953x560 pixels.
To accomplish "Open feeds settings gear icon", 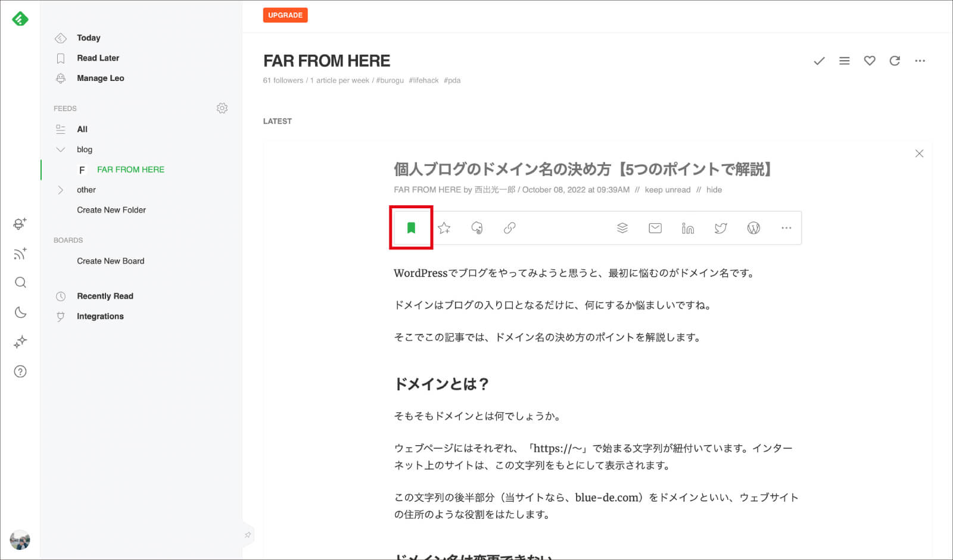I will coord(222,108).
